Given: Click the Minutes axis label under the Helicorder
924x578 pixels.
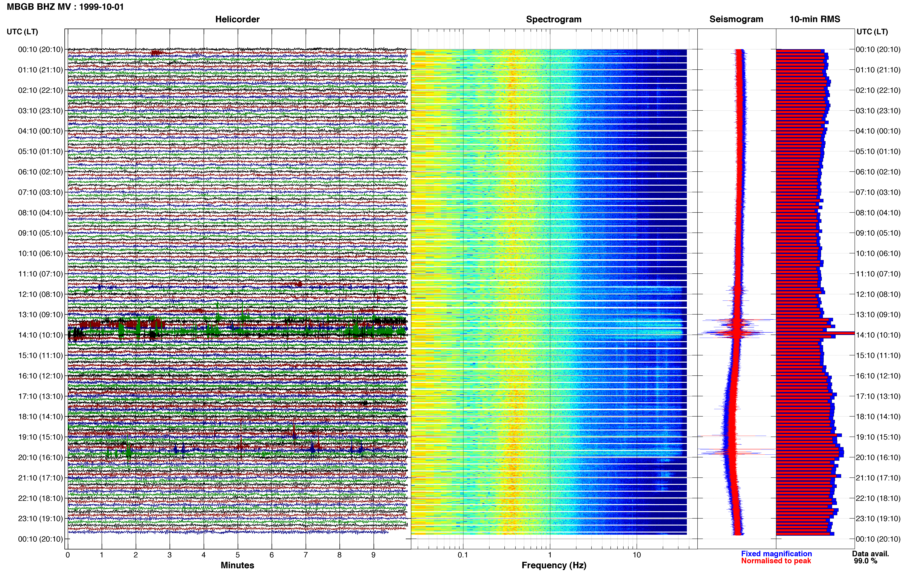Looking at the screenshot, I should [x=237, y=565].
